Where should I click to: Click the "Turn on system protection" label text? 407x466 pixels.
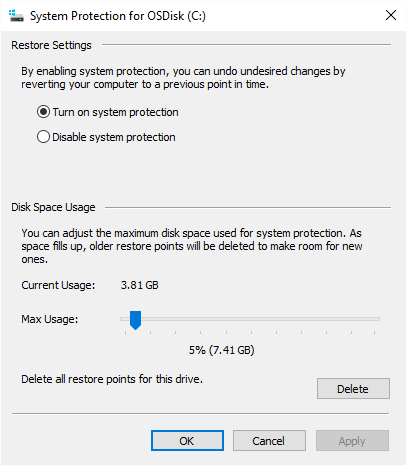(x=115, y=112)
